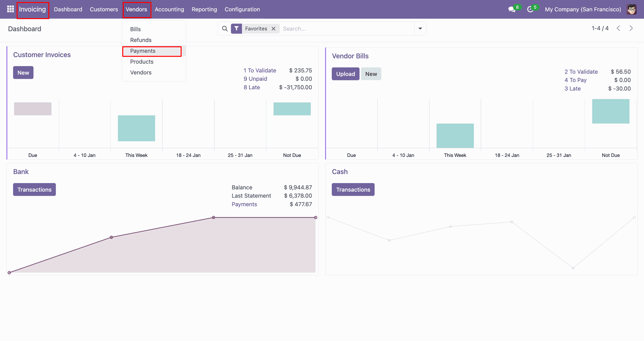Go to the next page arrow
The width and height of the screenshot is (644, 341).
point(631,29)
